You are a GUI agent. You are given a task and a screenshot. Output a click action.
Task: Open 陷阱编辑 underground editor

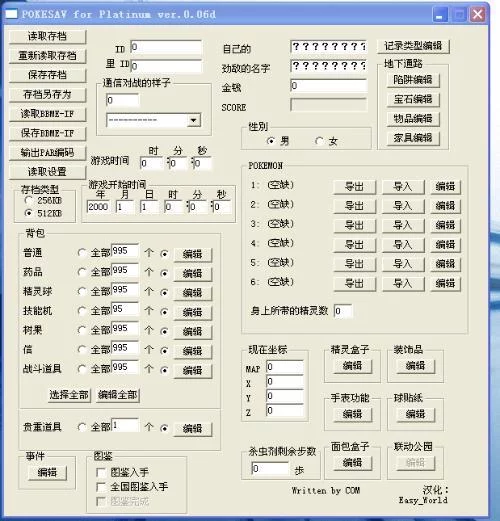pyautogui.click(x=413, y=80)
